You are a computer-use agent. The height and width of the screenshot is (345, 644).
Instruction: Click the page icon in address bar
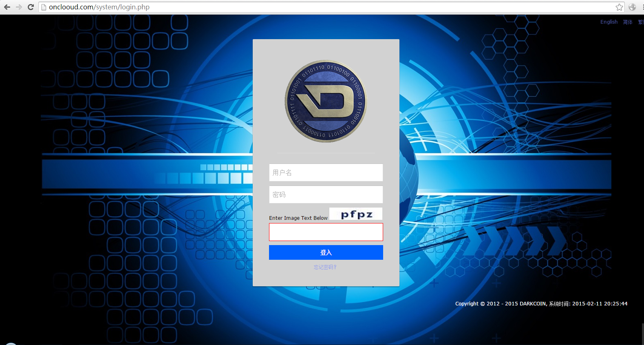pos(44,7)
